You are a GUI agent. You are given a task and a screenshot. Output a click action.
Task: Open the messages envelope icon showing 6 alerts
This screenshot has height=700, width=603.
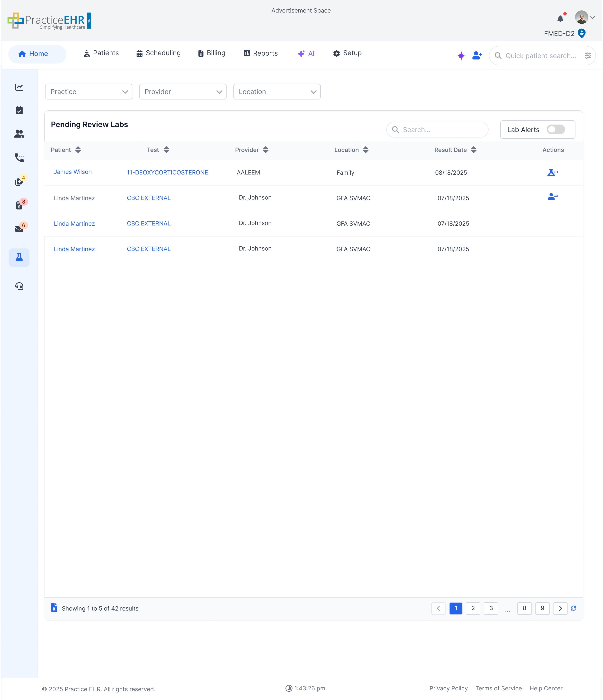19,228
